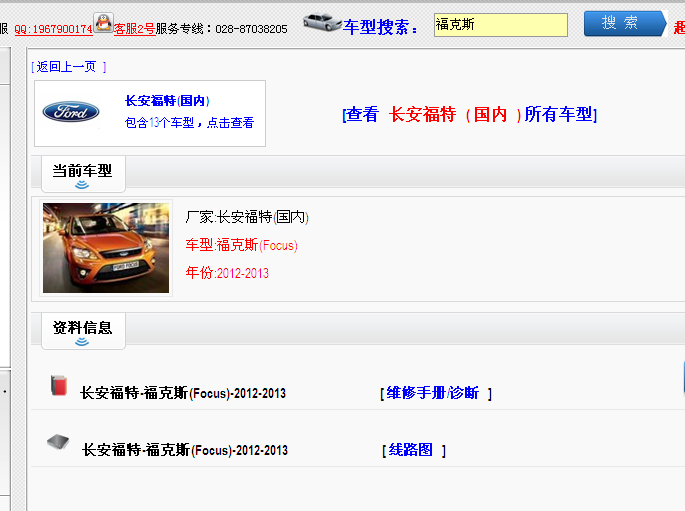Click 长安福特-福克斯(Focus)-2012-2013 title in 维修手册 row

(183, 393)
